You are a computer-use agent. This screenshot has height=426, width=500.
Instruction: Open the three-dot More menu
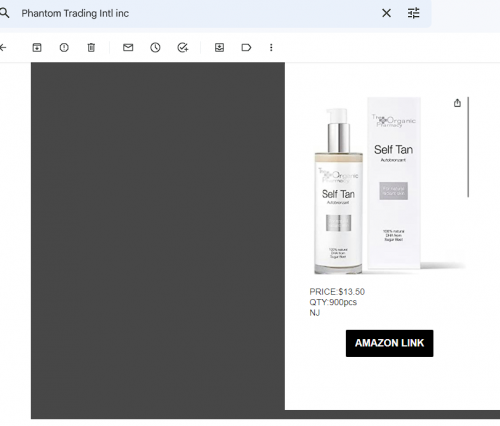[271, 48]
